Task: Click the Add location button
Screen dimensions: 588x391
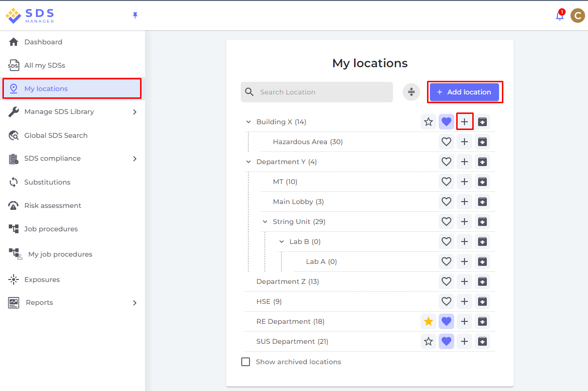Action: 464,92
